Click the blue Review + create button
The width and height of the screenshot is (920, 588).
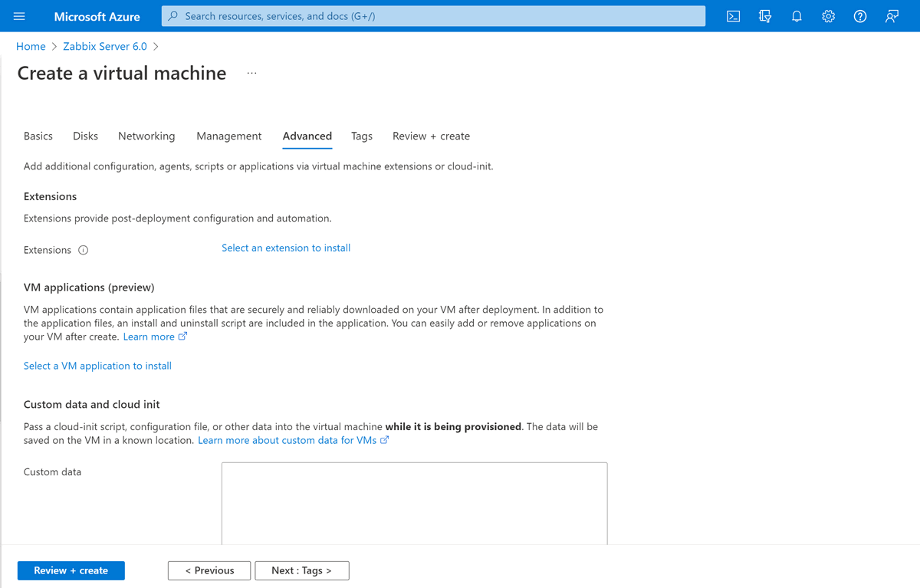point(71,570)
